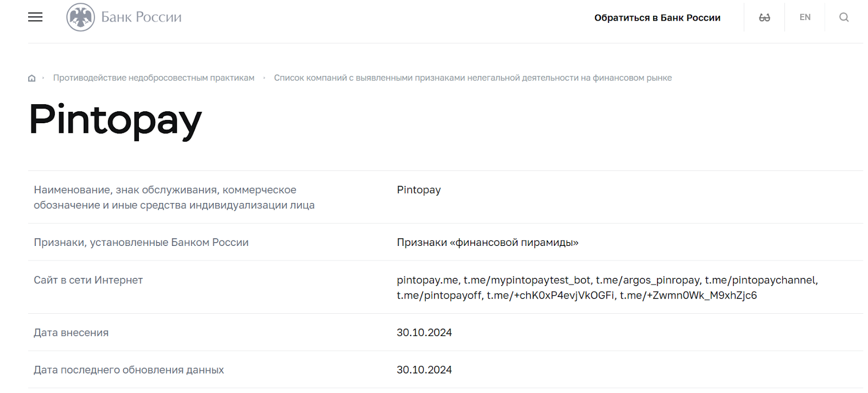Click the Pintopay value in name row
This screenshot has width=868, height=393.
click(x=419, y=190)
